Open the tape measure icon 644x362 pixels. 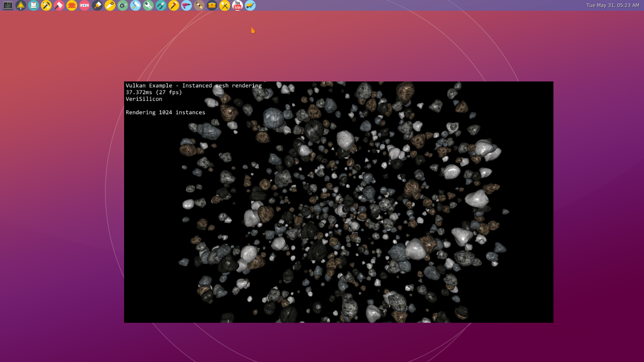pyautogui.click(x=123, y=5)
